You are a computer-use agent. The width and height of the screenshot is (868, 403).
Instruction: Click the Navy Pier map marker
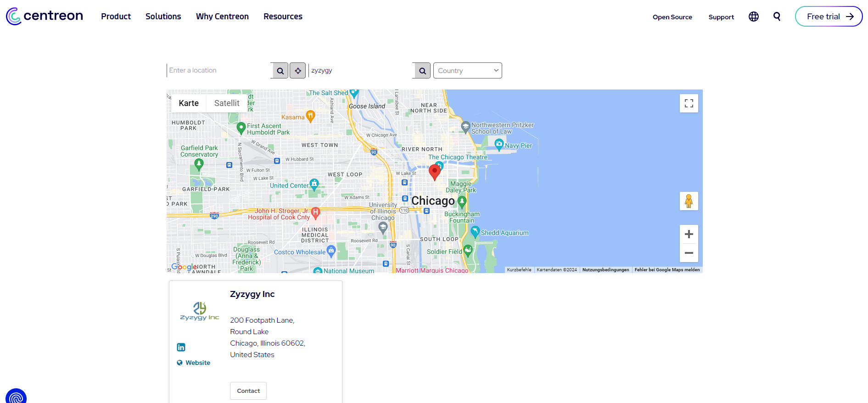click(499, 145)
